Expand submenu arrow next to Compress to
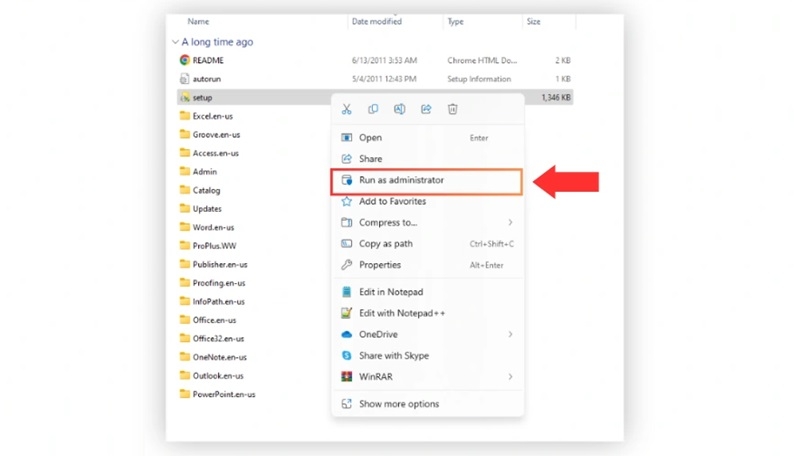 [x=510, y=222]
